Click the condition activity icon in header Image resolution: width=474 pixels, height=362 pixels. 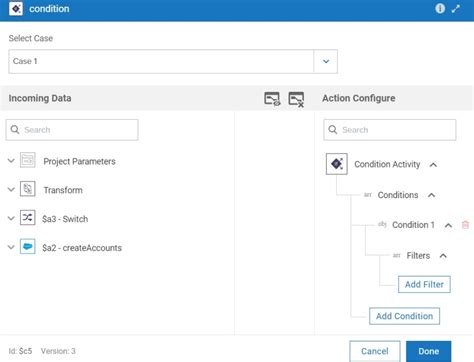16,9
